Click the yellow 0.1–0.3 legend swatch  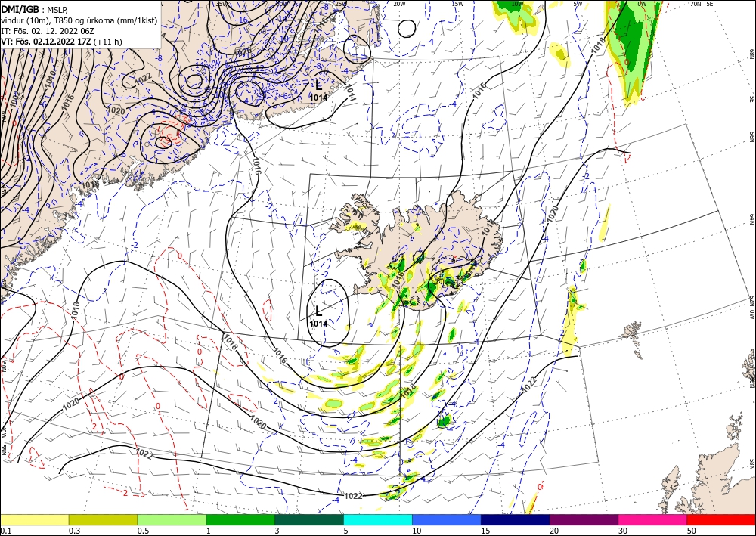[34, 519]
